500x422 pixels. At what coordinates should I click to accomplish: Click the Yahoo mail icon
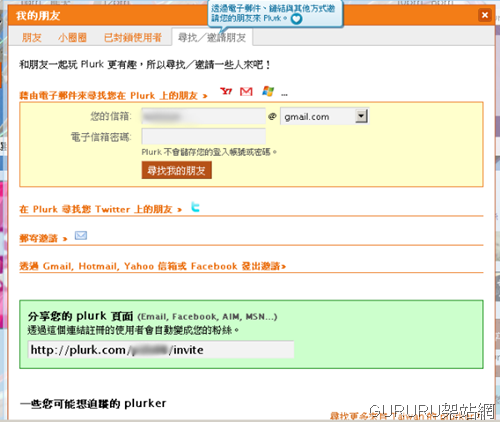click(x=226, y=91)
